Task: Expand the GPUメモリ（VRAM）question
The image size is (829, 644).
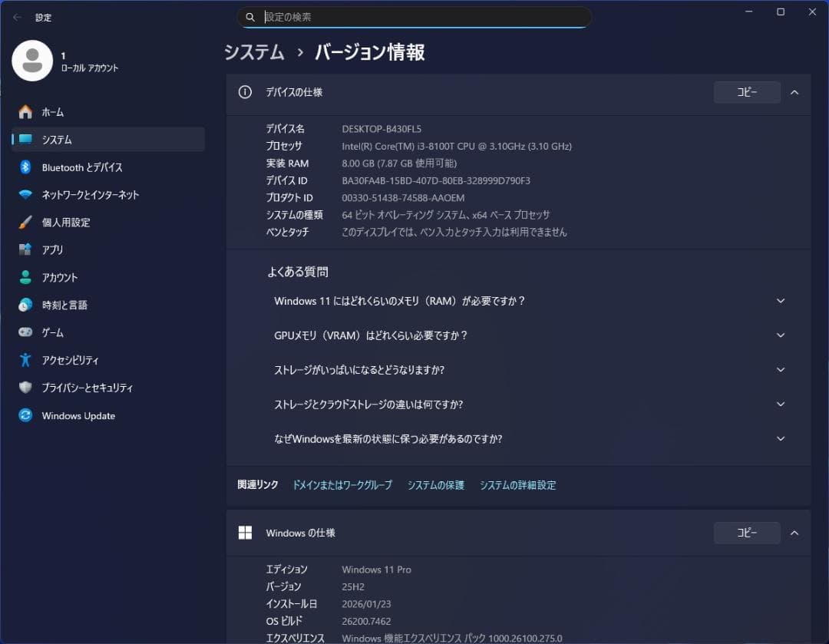Action: tap(781, 335)
